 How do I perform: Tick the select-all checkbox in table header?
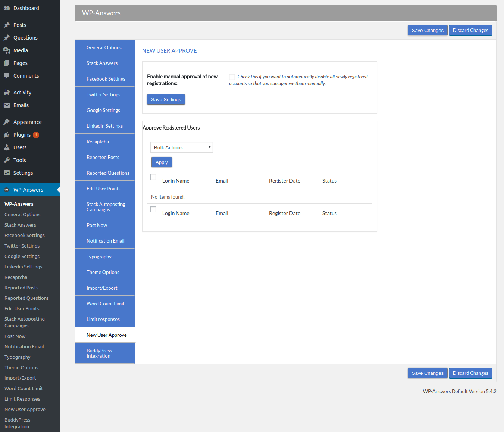click(153, 177)
